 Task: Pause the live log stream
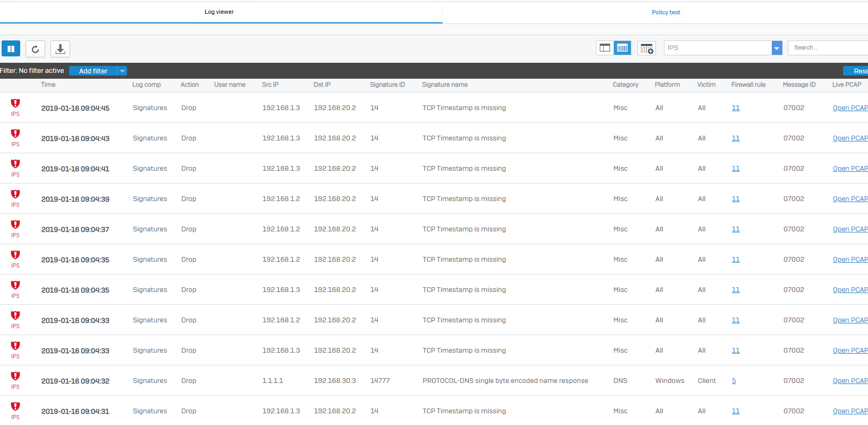pyautogui.click(x=11, y=49)
